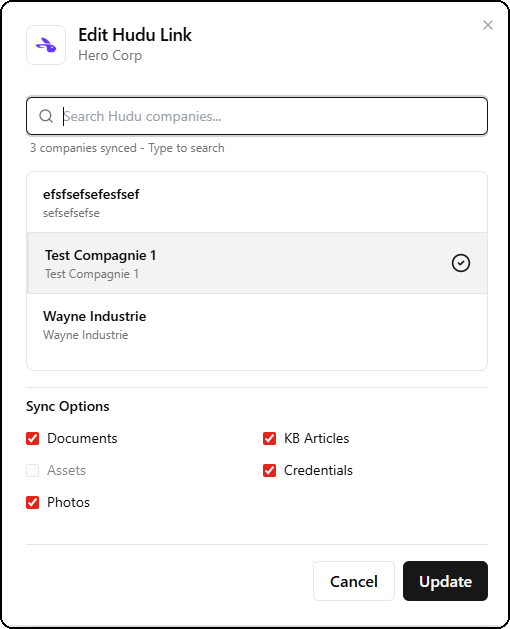Viewport: 510px width, 629px height.
Task: Disable the Credentials sync checkbox
Action: [x=269, y=471]
